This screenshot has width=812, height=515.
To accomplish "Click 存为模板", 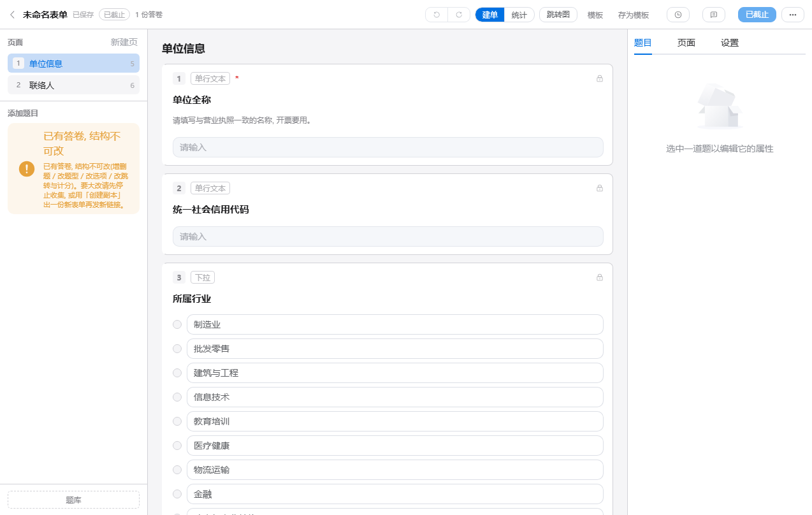I will click(634, 15).
